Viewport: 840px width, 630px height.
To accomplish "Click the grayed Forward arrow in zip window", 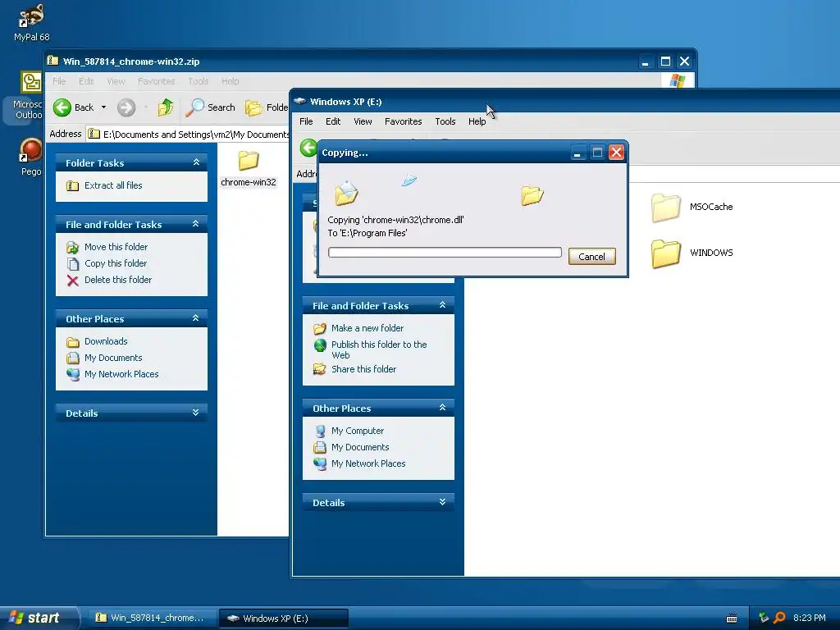I will tap(126, 107).
